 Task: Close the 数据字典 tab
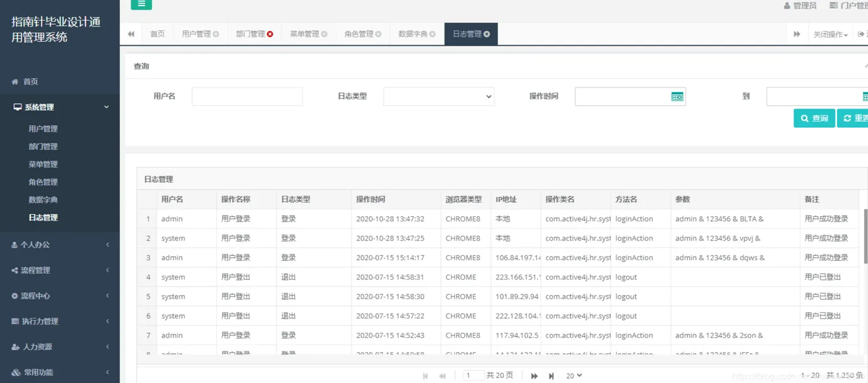pyautogui.click(x=432, y=34)
